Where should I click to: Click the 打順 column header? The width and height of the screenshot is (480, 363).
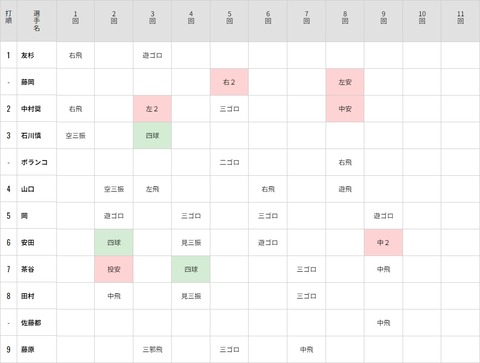click(8, 17)
